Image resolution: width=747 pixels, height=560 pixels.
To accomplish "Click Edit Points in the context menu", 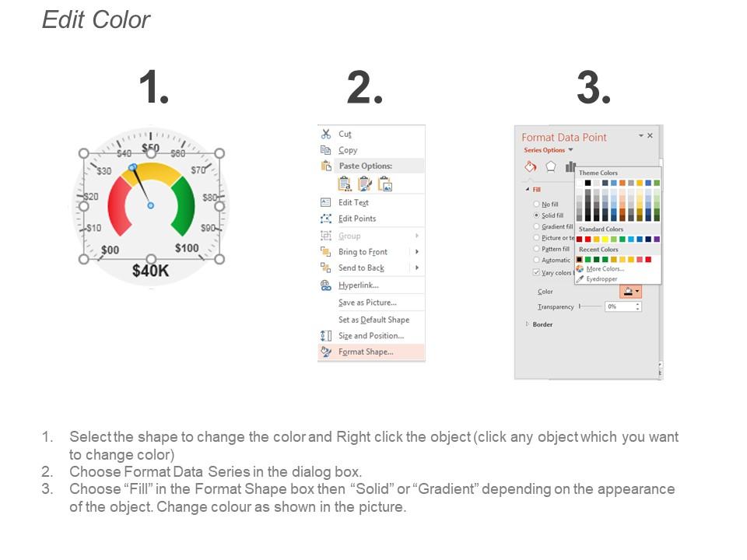I will tap(358, 219).
